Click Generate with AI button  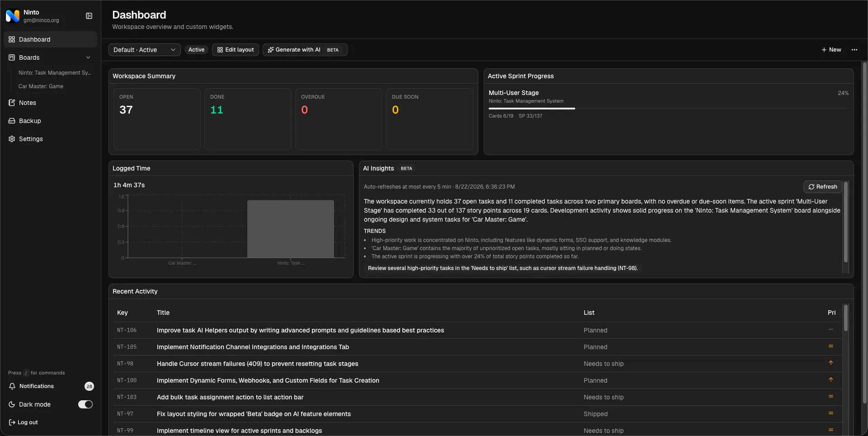point(305,50)
